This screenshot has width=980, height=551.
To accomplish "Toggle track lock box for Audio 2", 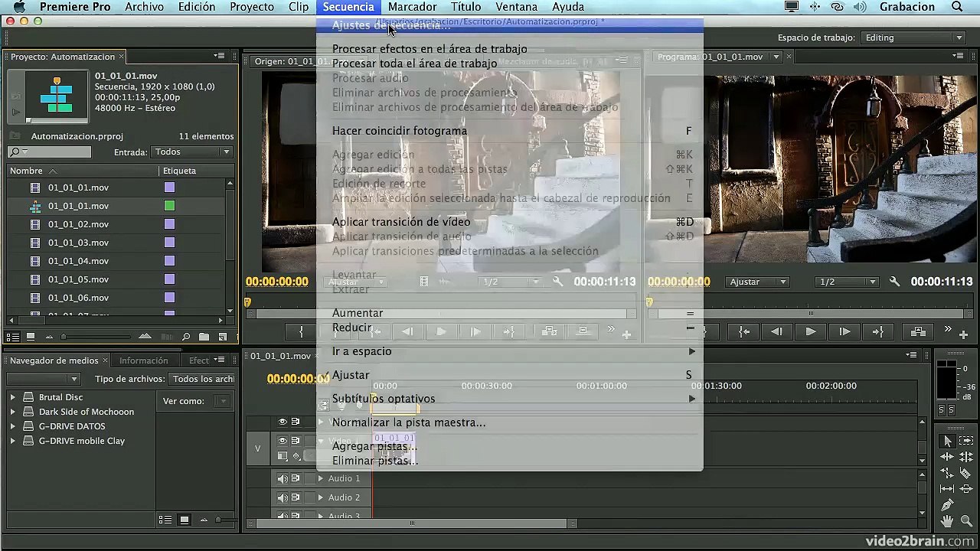I will [309, 498].
